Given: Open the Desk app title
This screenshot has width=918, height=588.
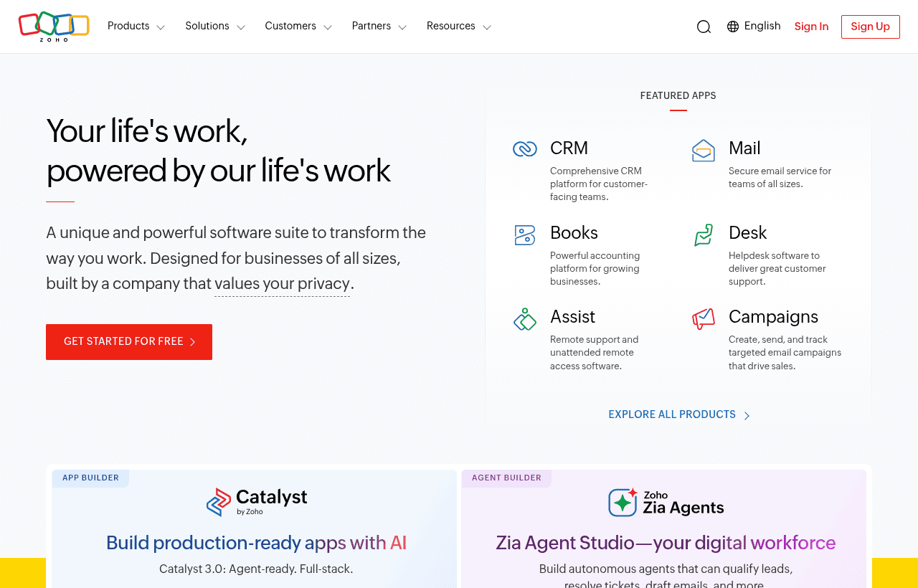Looking at the screenshot, I should coord(747,233).
